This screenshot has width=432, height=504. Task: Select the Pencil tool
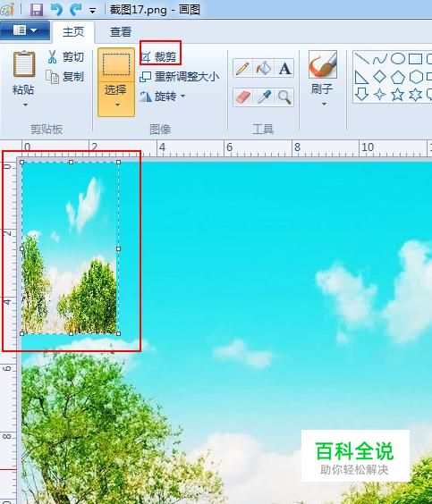click(243, 68)
